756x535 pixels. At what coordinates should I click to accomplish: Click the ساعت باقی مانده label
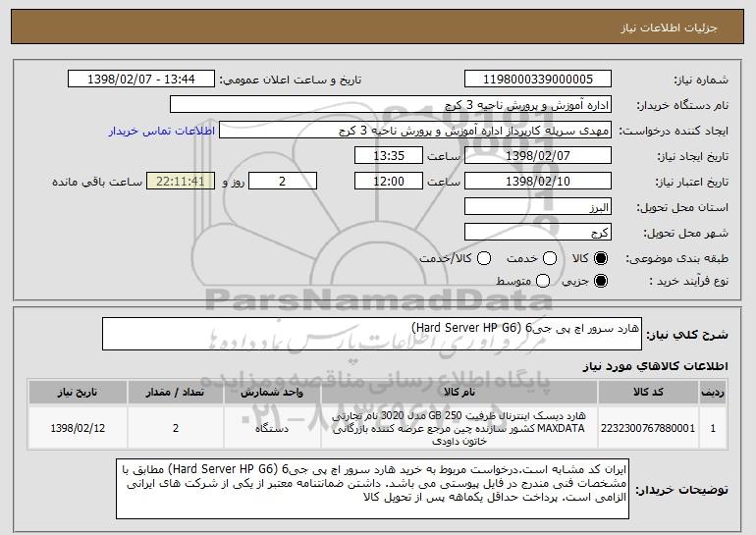tap(97, 182)
